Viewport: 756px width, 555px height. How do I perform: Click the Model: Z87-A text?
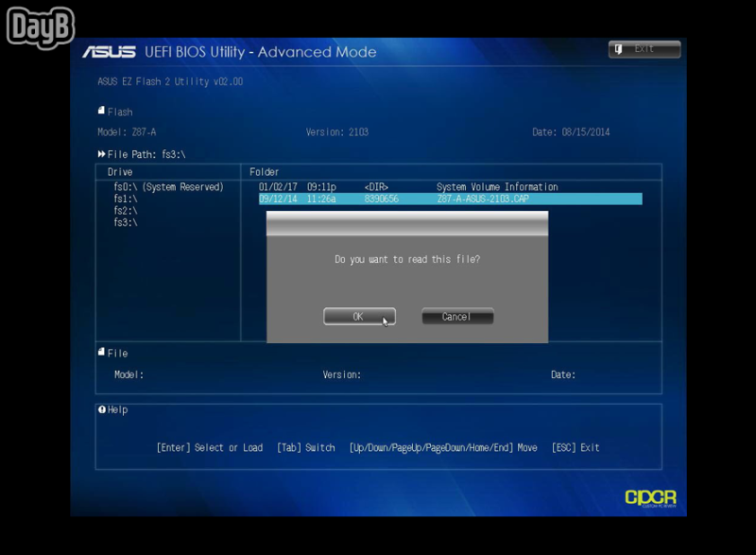point(127,132)
